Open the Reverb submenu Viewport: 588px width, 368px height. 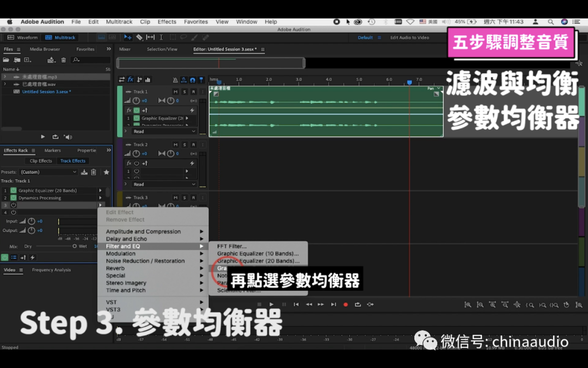pos(154,268)
